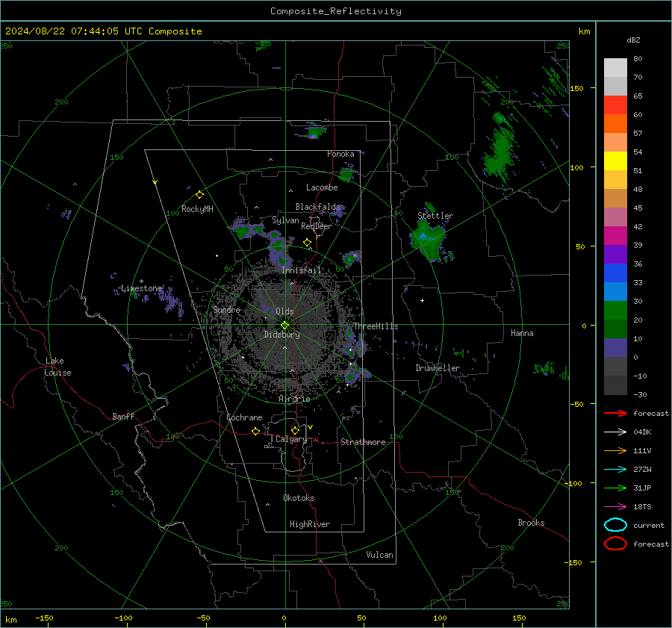Click the bright green 30 dBZ swatch

click(x=615, y=311)
